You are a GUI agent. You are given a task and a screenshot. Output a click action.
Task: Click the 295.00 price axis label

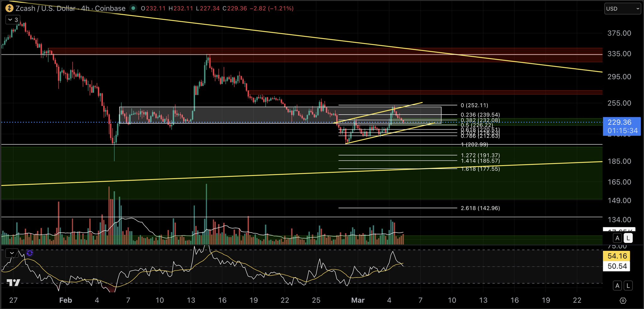click(x=619, y=77)
